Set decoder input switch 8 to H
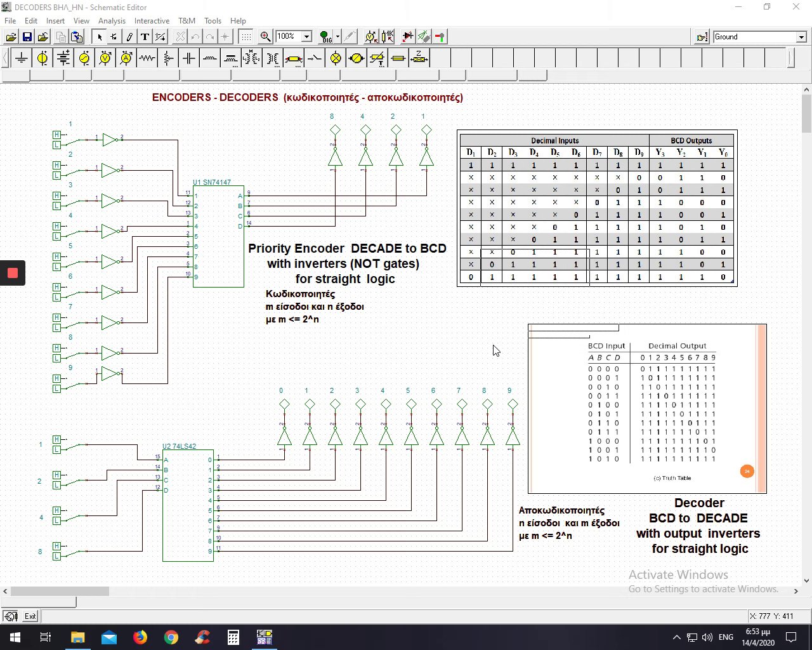Image resolution: width=812 pixels, height=650 pixels. tap(56, 546)
